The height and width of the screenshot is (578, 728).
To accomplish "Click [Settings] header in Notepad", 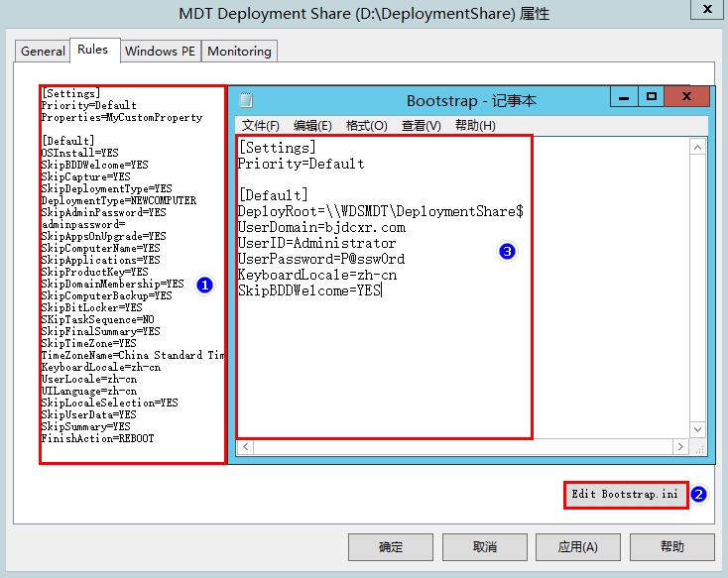I will click(277, 148).
